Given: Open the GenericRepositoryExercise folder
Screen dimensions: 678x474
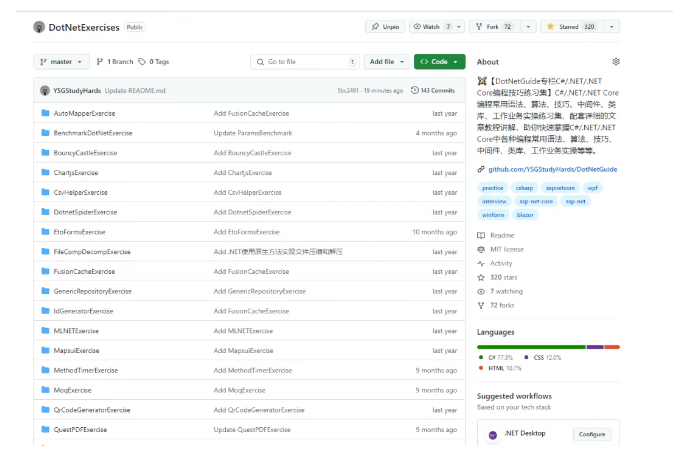Looking at the screenshot, I should (93, 291).
